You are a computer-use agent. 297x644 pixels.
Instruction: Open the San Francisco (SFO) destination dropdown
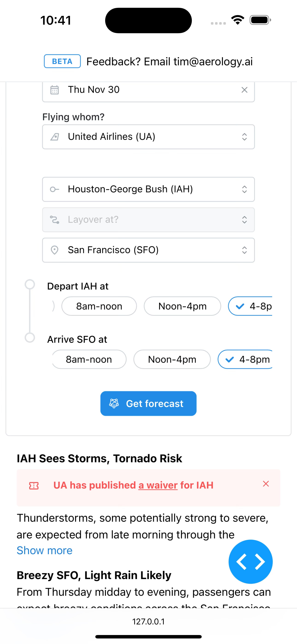148,250
